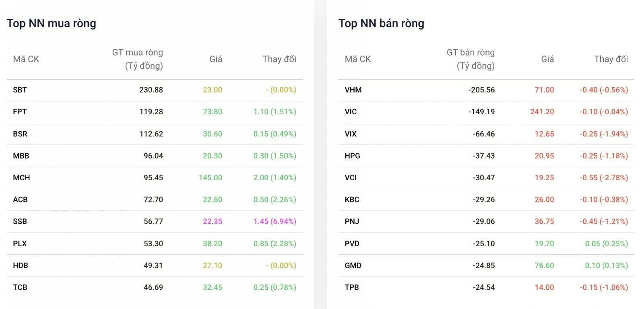The image size is (644, 309).
Task: Open the VHM ticker in net-sell table
Action: [x=353, y=90]
